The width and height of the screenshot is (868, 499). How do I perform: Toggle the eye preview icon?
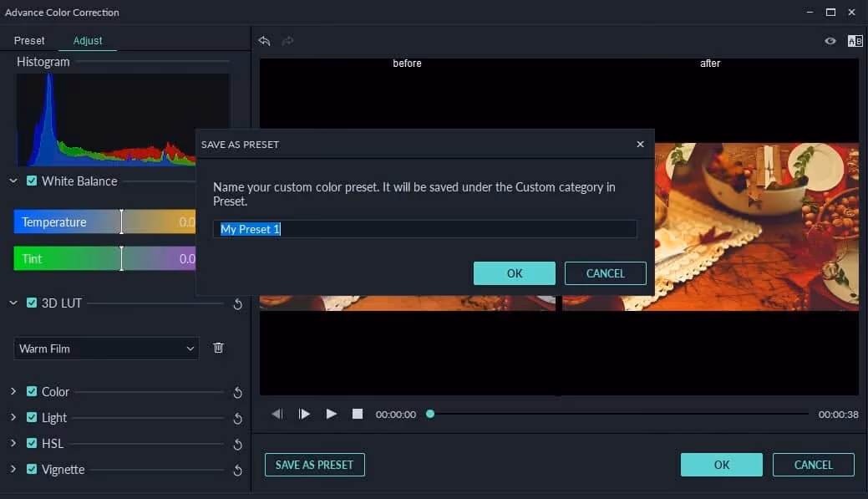[830, 40]
